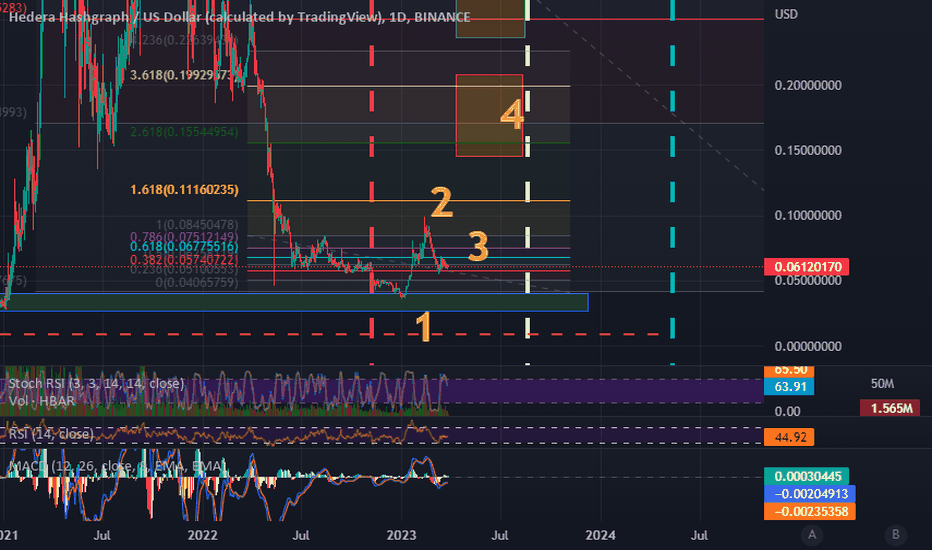Click the 2022 label on time axis
Screen dimensions: 932x550
[203, 535]
